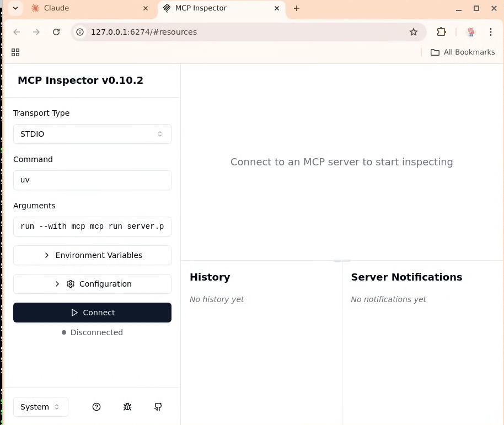The height and width of the screenshot is (425, 504).
Task: Bookmark this page with the star
Action: point(414,32)
